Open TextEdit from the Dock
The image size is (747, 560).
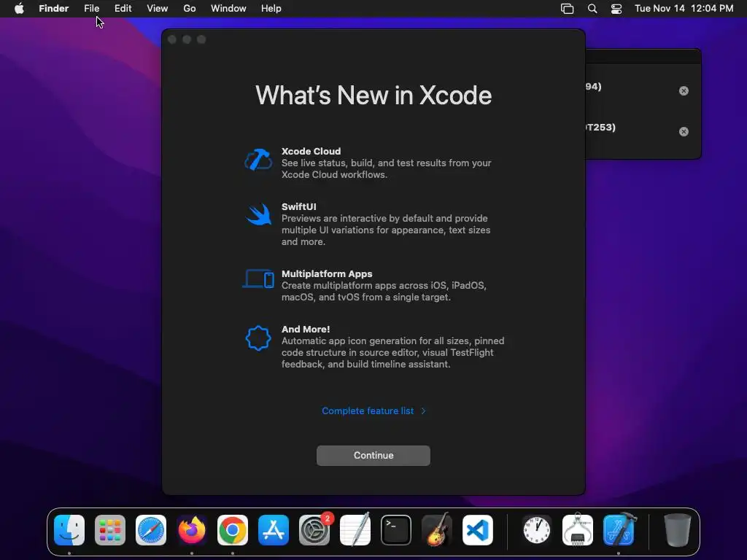coord(355,530)
